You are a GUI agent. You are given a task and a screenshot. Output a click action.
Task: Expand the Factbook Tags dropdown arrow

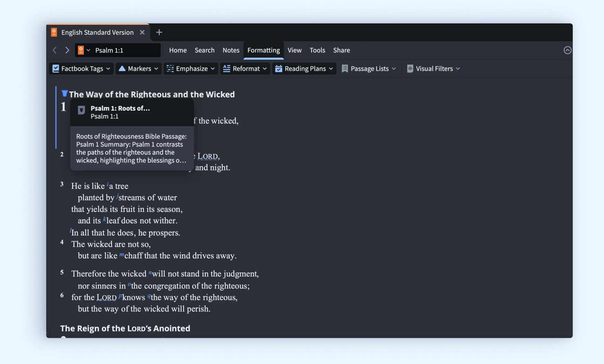(108, 69)
